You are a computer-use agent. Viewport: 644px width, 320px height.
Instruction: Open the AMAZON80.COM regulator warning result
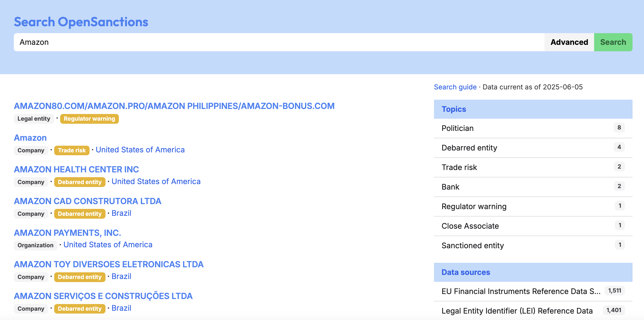(x=174, y=106)
